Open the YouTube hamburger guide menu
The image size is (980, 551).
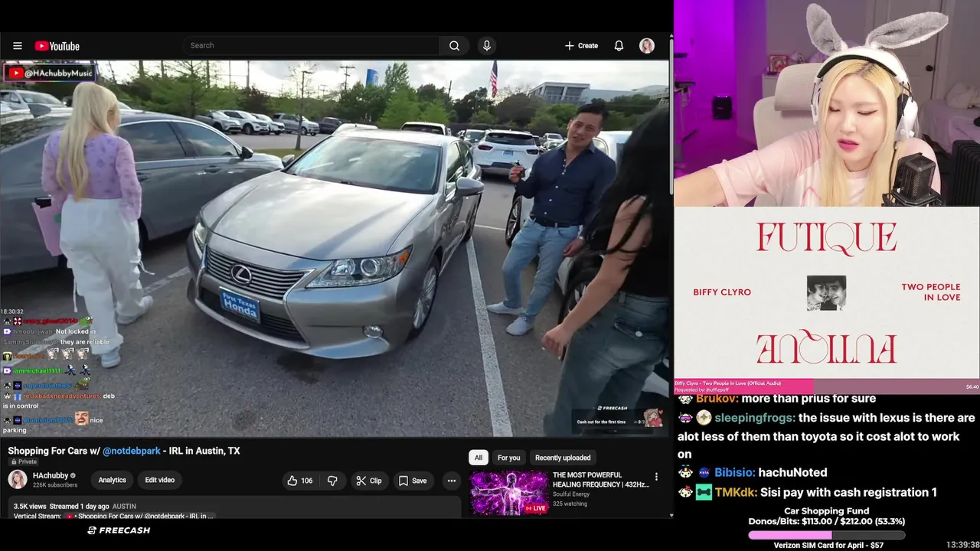click(18, 46)
